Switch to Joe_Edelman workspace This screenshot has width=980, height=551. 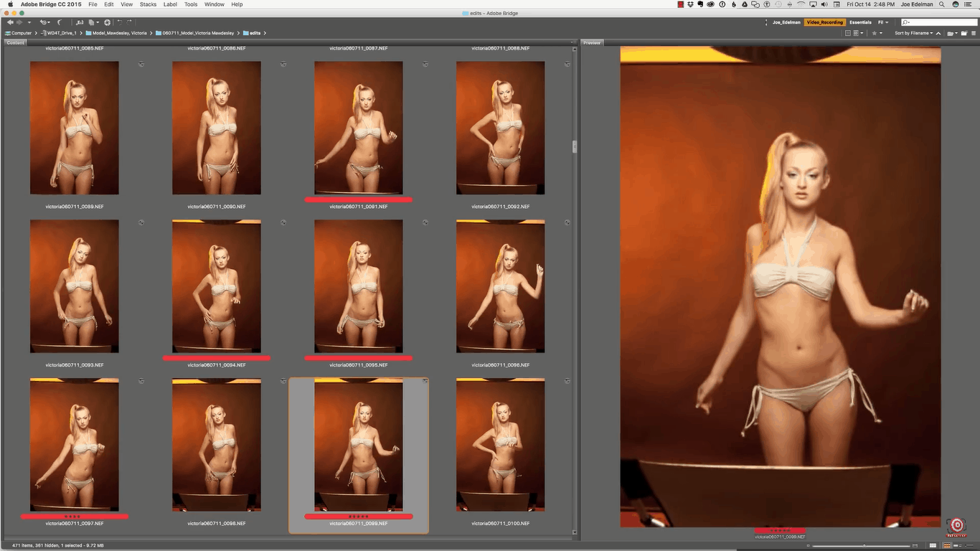786,22
